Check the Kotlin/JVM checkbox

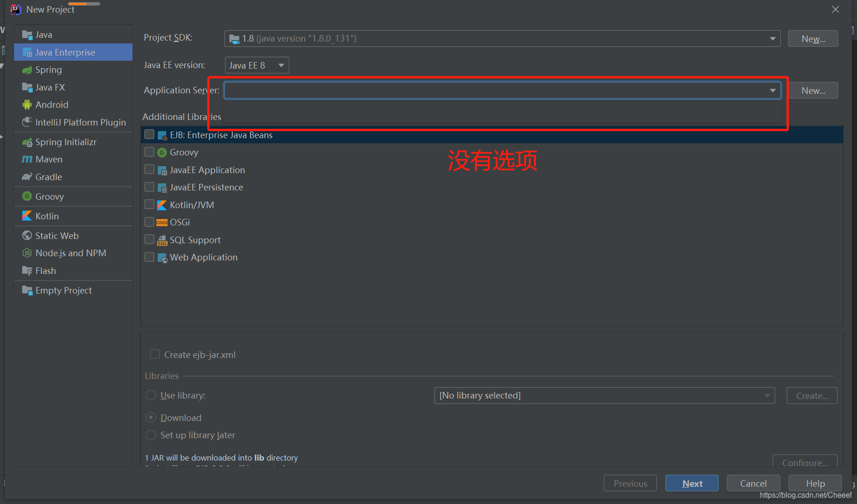coord(149,204)
